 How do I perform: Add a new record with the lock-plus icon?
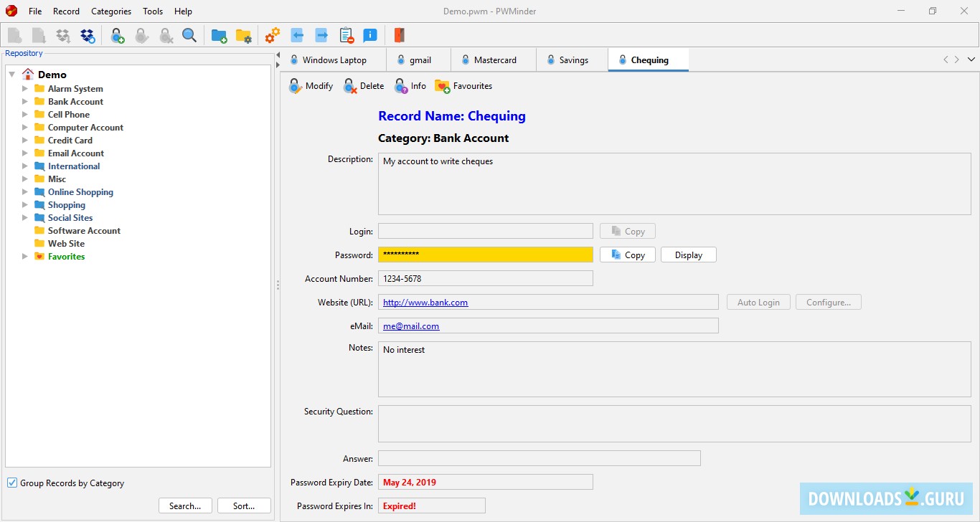118,34
